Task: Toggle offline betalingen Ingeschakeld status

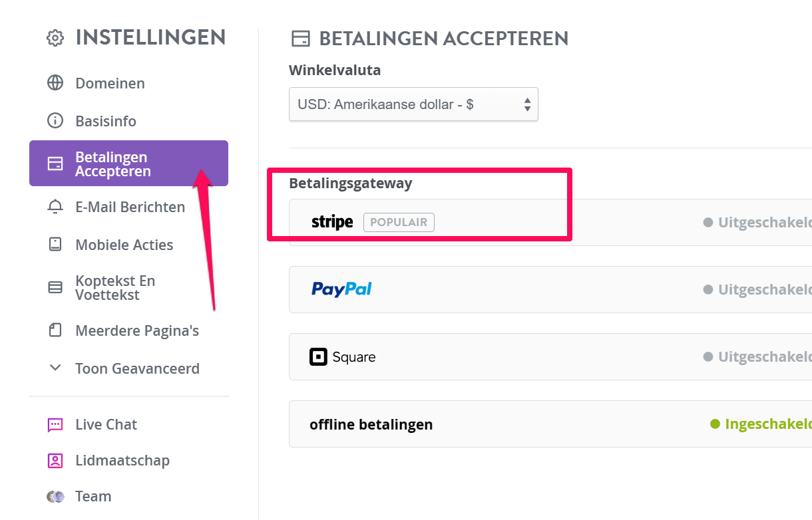Action: [761, 424]
